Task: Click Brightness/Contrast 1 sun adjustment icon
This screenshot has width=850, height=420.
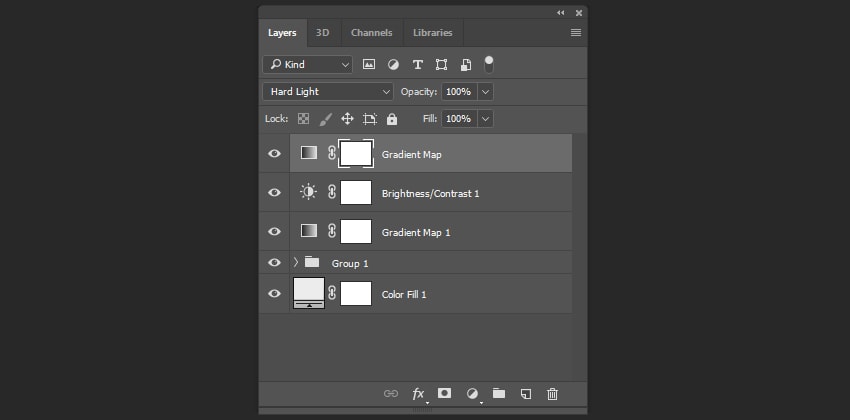Action: point(308,192)
